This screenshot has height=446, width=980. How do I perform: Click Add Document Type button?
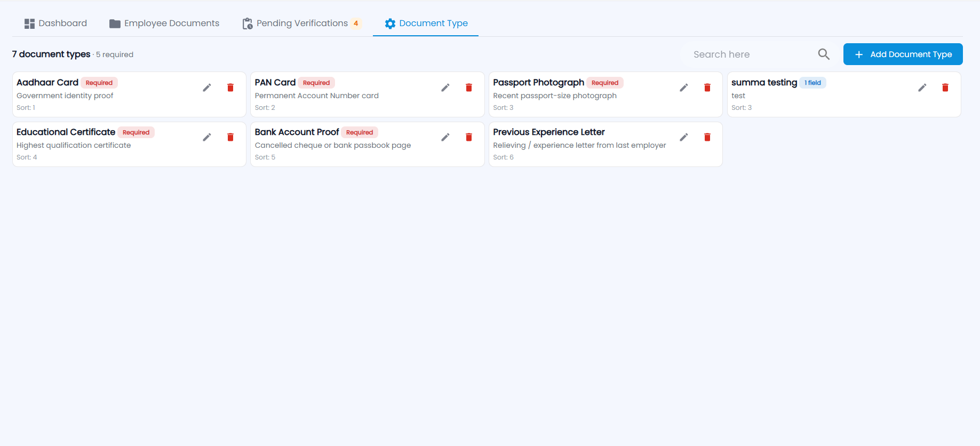(903, 54)
